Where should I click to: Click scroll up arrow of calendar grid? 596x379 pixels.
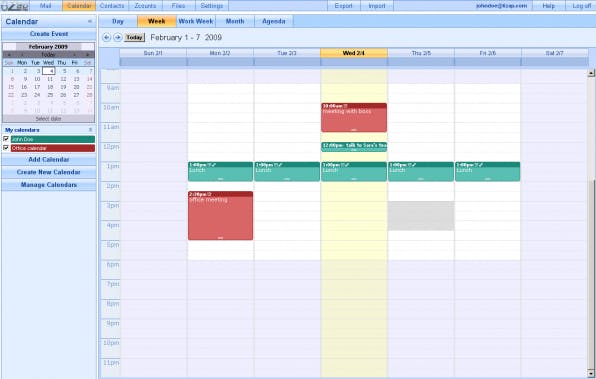point(591,73)
